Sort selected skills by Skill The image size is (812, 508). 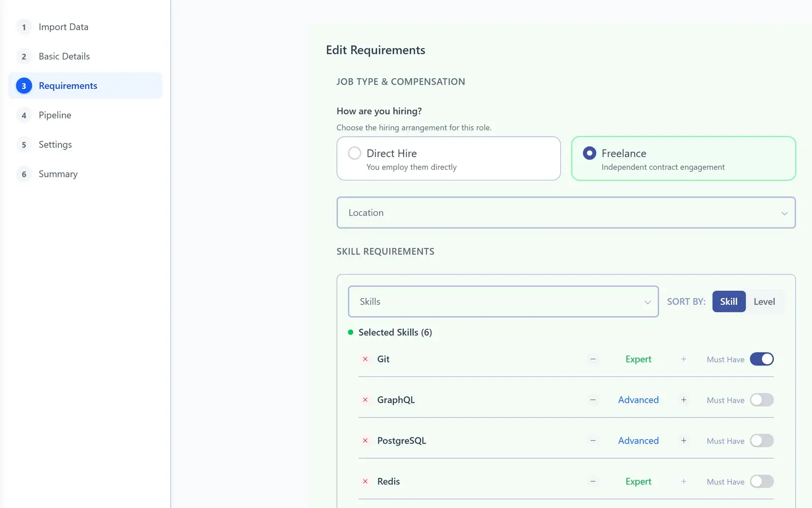pos(729,302)
